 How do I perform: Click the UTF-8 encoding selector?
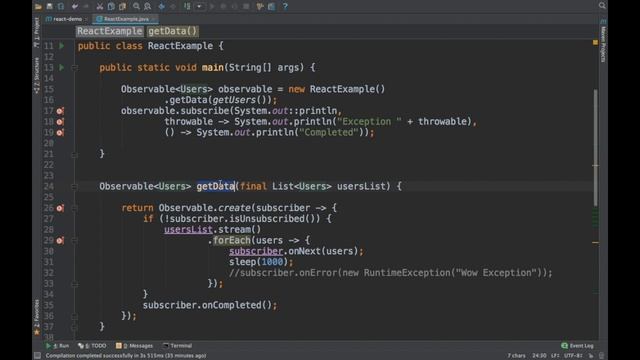pyautogui.click(x=573, y=356)
